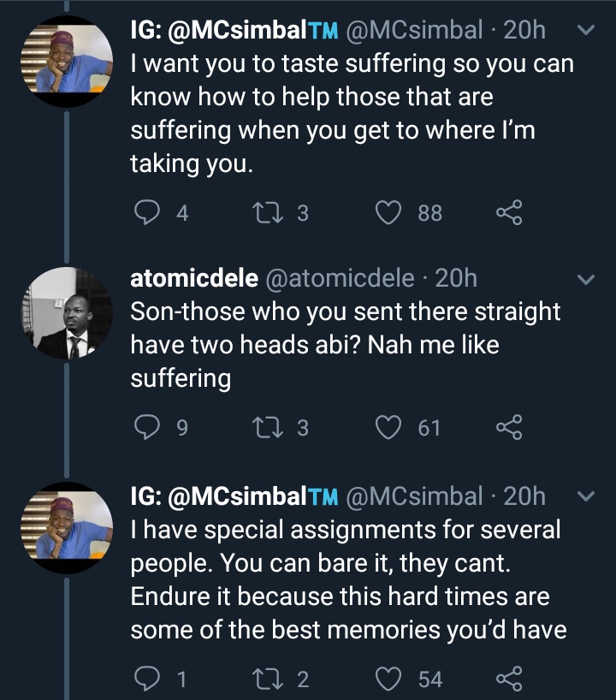
Task: Open the atomicdele profile picture
Action: [67, 313]
